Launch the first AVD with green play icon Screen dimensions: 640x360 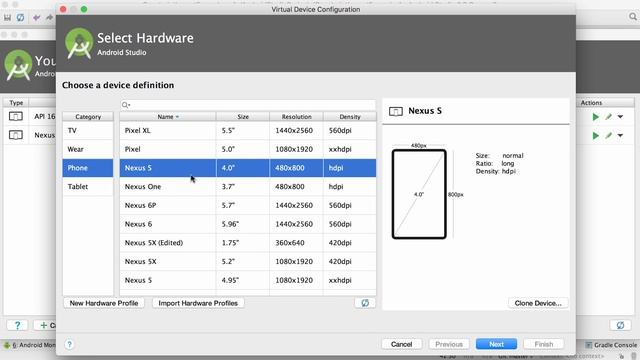(x=596, y=117)
